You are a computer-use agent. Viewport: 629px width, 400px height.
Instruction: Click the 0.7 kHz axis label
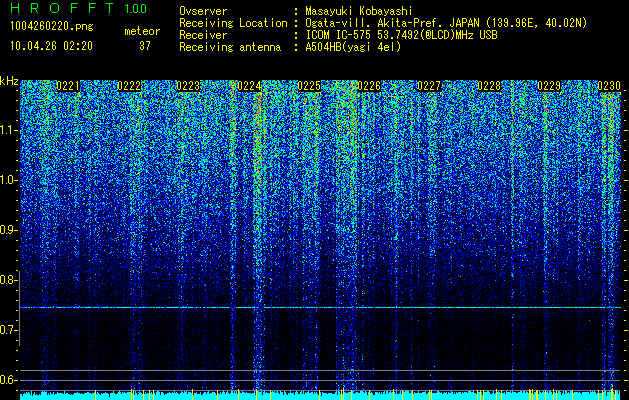(x=9, y=330)
